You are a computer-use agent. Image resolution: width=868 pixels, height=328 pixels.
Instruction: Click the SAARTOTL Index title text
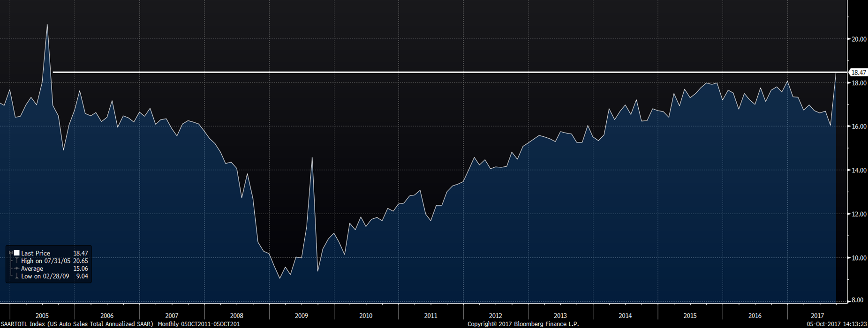77,324
